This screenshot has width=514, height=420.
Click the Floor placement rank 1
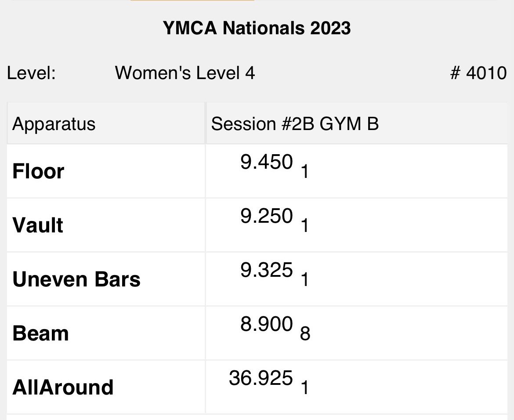305,172
